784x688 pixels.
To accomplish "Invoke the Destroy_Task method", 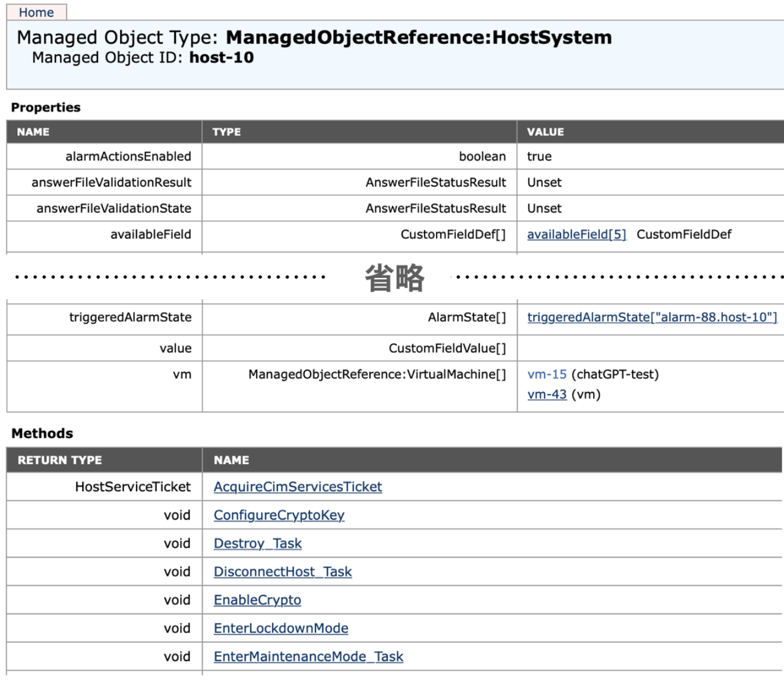I will 258,543.
